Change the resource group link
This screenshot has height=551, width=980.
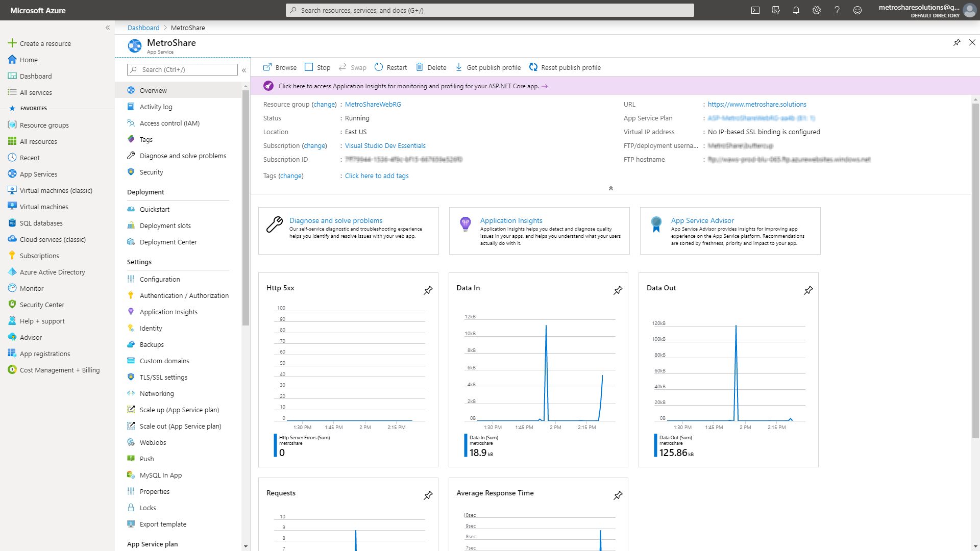tap(324, 104)
